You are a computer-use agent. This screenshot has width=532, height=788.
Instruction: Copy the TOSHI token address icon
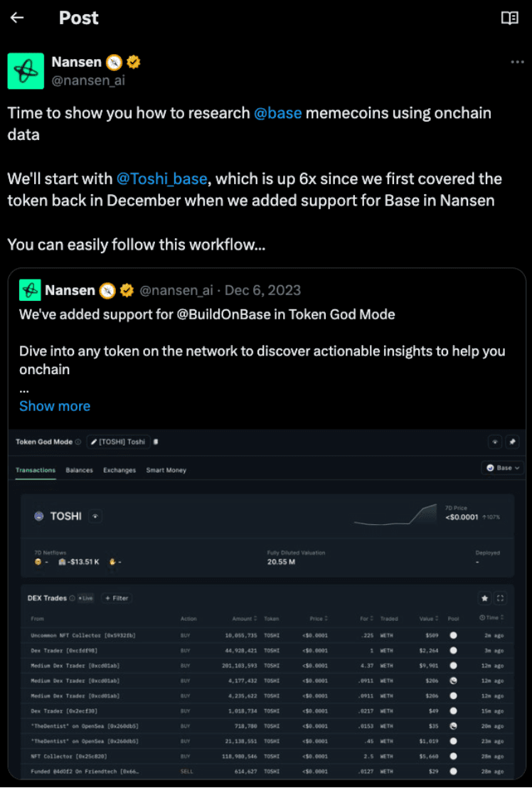pyautogui.click(x=156, y=442)
